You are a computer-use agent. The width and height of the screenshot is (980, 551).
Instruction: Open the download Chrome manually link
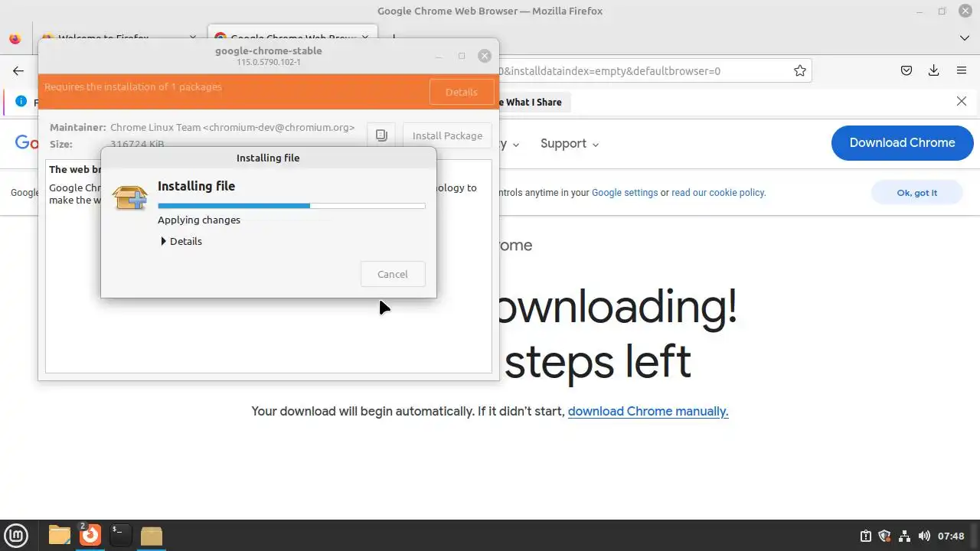pos(648,411)
